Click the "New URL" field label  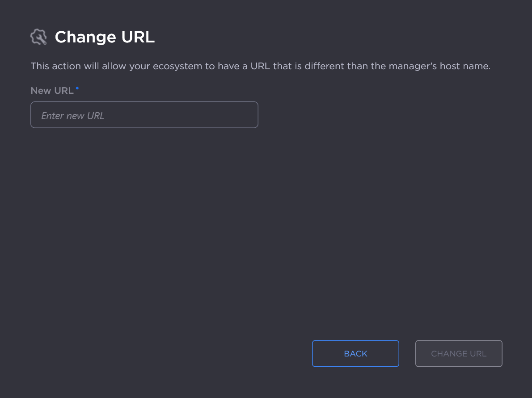[x=52, y=91]
